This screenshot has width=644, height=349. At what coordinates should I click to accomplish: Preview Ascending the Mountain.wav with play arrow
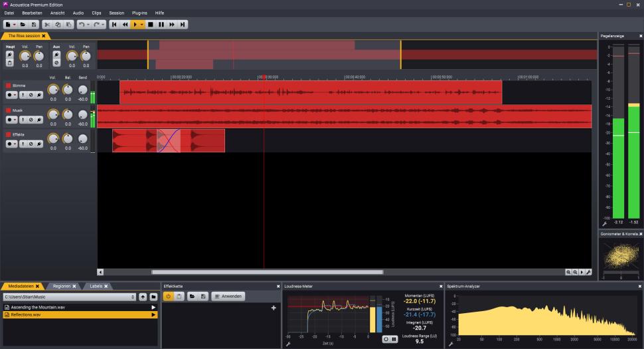(154, 308)
